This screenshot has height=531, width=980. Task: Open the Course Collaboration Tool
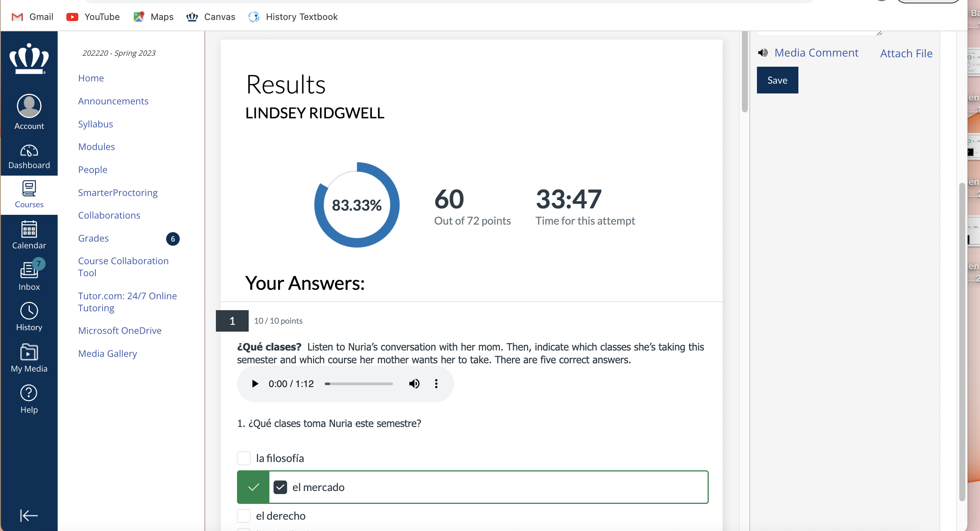click(x=123, y=267)
